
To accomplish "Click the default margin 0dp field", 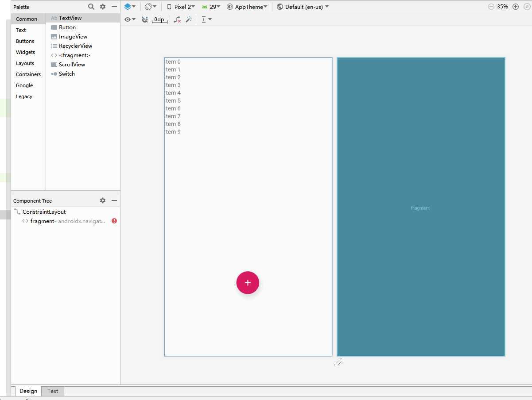I will (x=159, y=19).
